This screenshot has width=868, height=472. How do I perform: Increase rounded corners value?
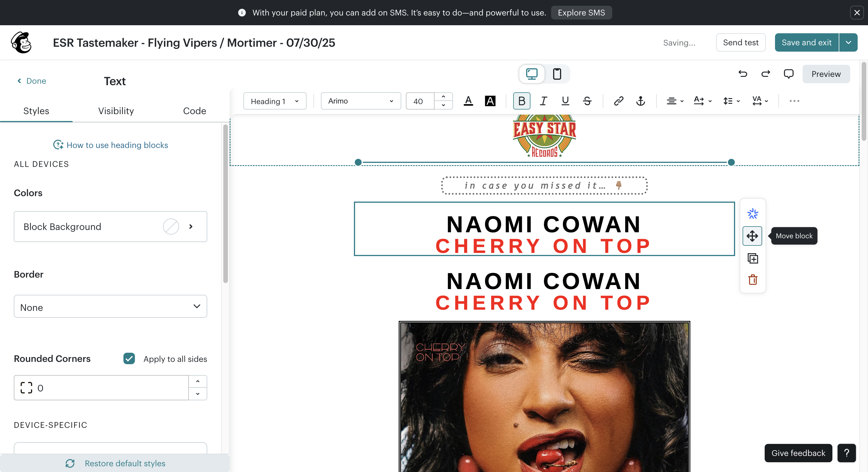(x=198, y=382)
